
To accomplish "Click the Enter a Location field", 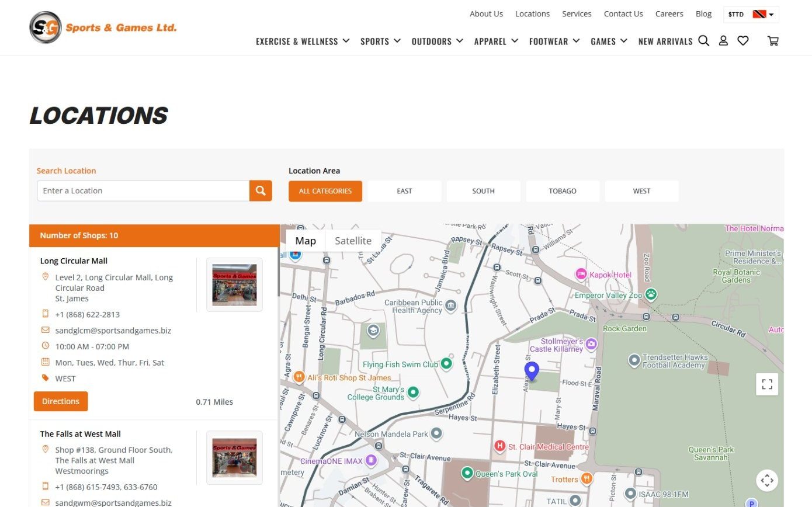I will (x=143, y=191).
